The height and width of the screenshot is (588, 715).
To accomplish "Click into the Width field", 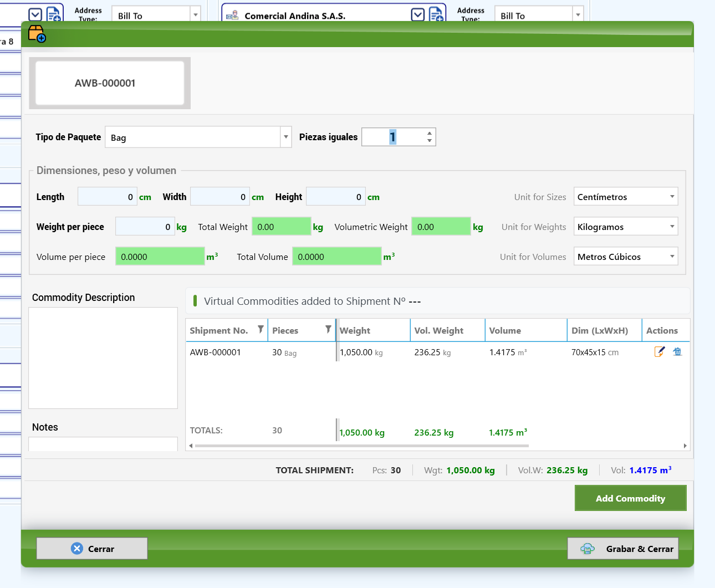I will click(220, 197).
